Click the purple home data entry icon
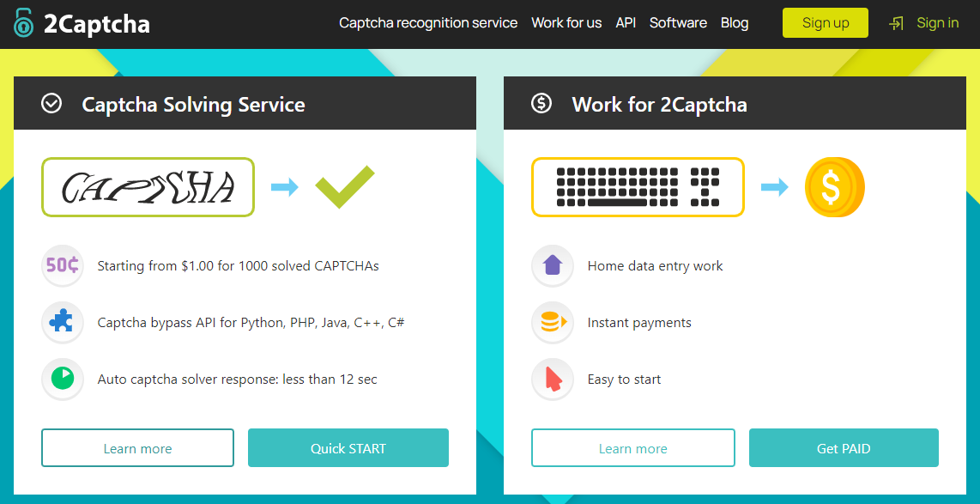Image resolution: width=980 pixels, height=504 pixels. point(553,266)
